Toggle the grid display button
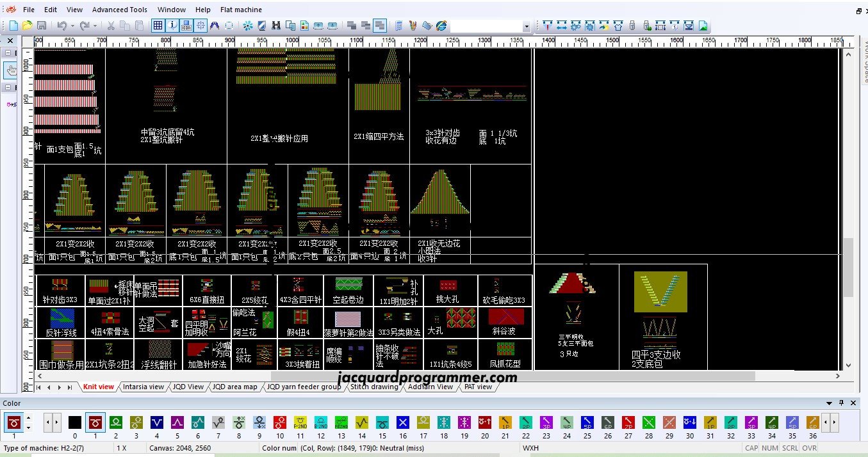Screen dimensions: 868x457 tap(158, 26)
